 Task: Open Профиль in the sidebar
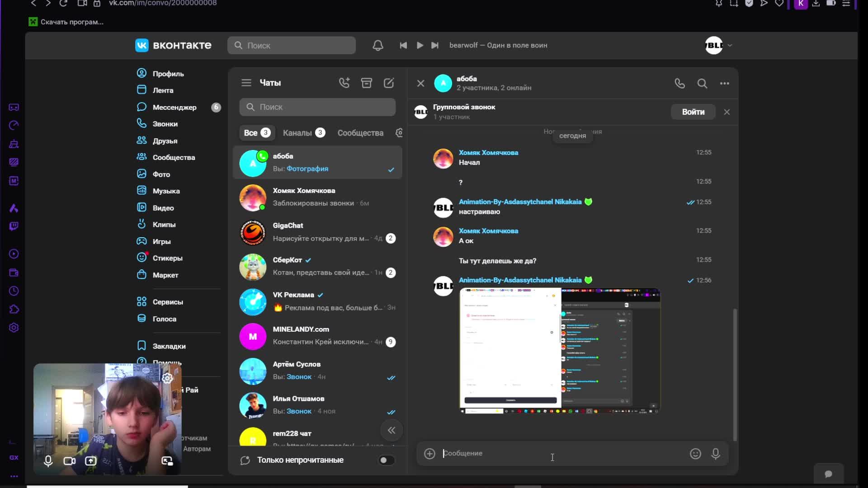(x=168, y=74)
